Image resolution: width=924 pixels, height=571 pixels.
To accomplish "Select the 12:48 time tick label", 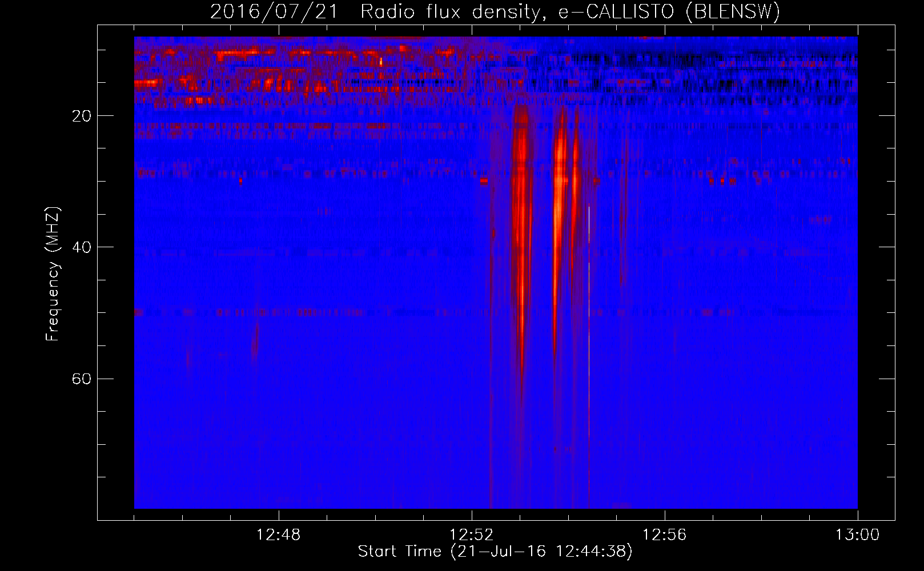I will click(x=279, y=535).
